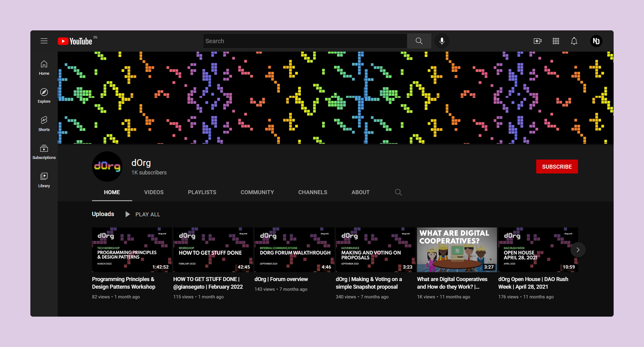
Task: Focus the Search input field
Action: (305, 41)
